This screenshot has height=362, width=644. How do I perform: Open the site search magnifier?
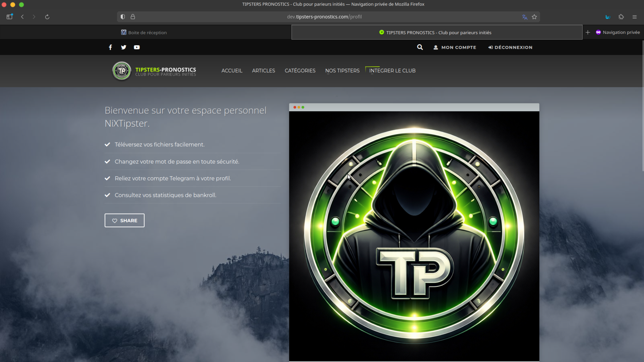[420, 47]
